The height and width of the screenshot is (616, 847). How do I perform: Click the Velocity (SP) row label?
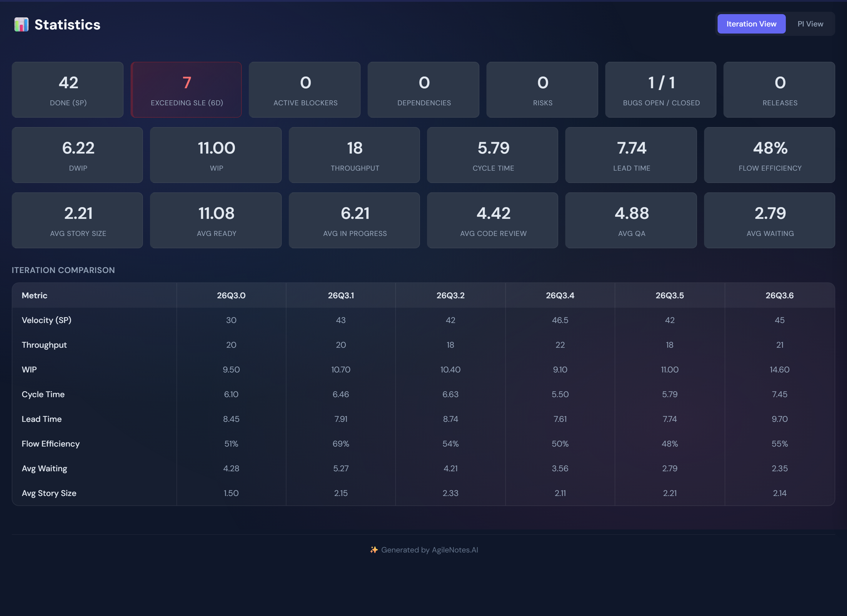(x=46, y=320)
